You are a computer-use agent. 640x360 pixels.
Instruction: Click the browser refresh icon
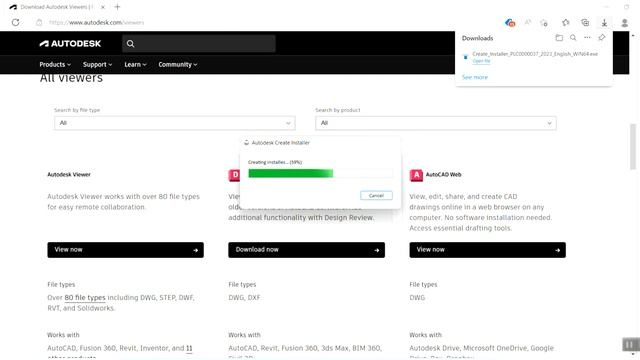16,22
